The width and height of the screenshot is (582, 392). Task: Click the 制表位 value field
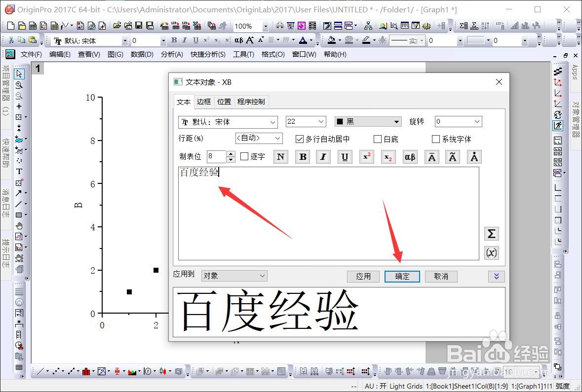point(216,156)
